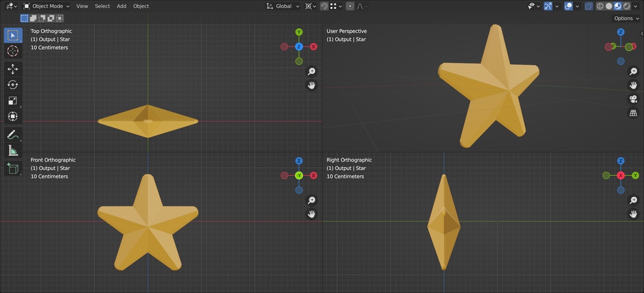Click the 'User Perspective' label

pyautogui.click(x=347, y=31)
